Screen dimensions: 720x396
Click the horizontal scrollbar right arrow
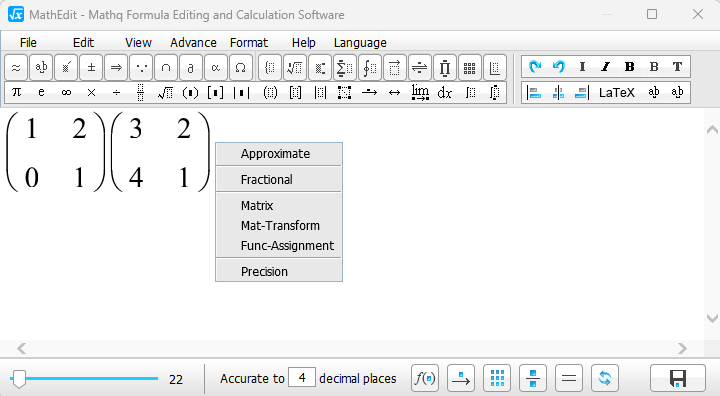(682, 349)
